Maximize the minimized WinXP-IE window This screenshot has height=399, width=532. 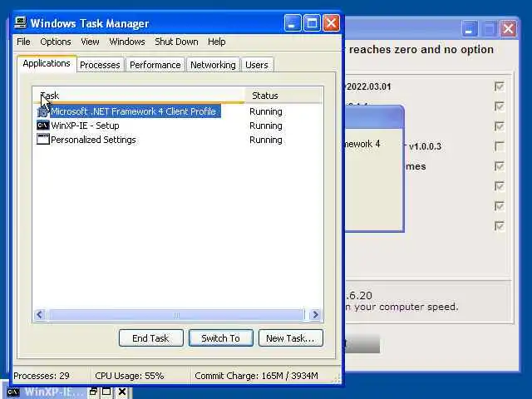click(106, 392)
